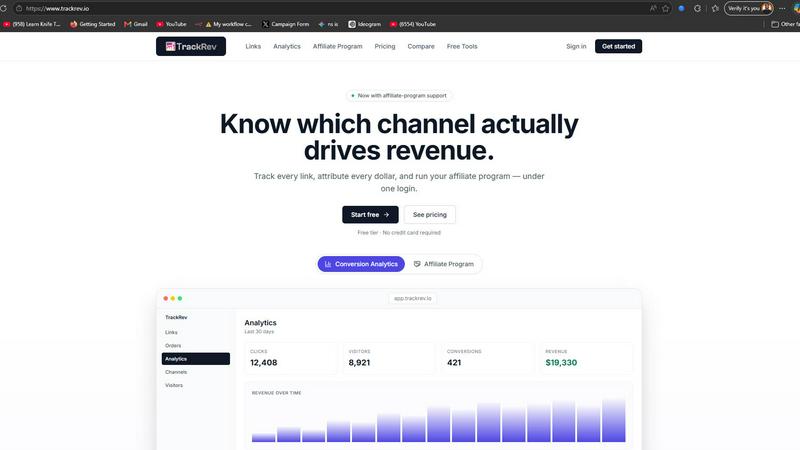Open the Links nav menu item
This screenshot has width=800, height=450.
(x=253, y=46)
